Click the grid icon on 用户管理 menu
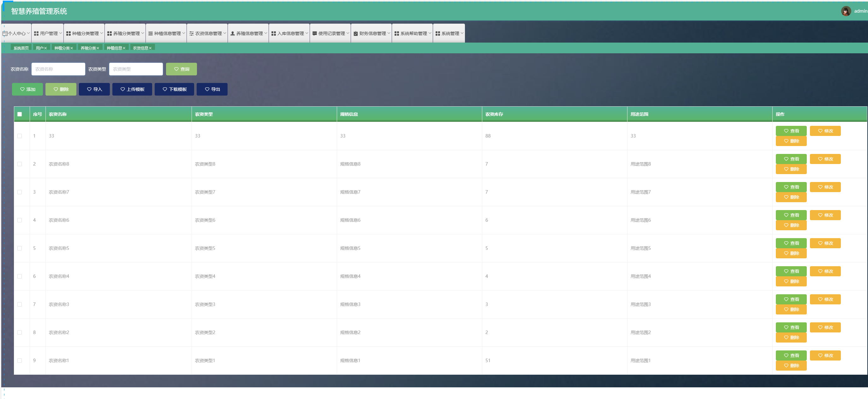The width and height of the screenshot is (868, 399). (36, 33)
